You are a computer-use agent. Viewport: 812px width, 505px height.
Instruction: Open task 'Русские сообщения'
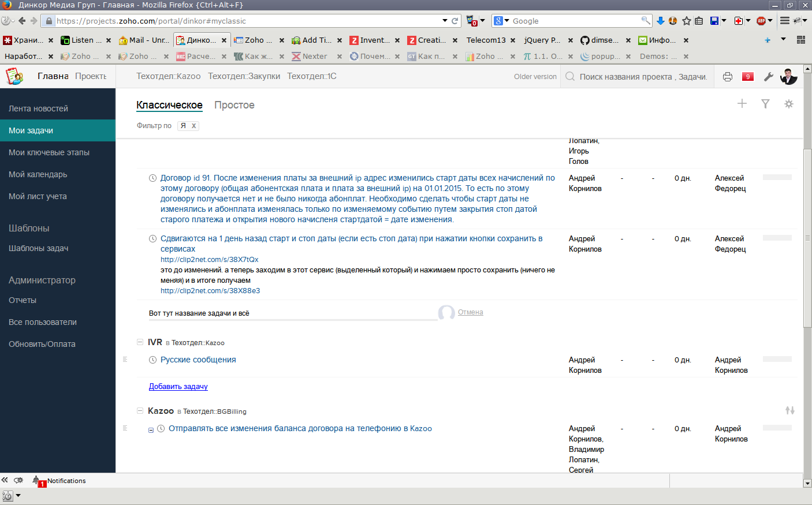198,360
